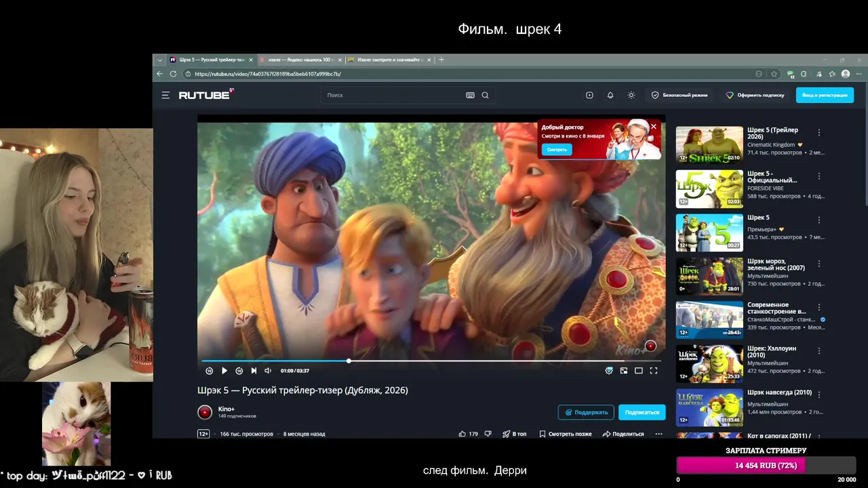Image resolution: width=868 pixels, height=488 pixels.
Task: Click the reader mode icon in address bar
Action: point(759,74)
